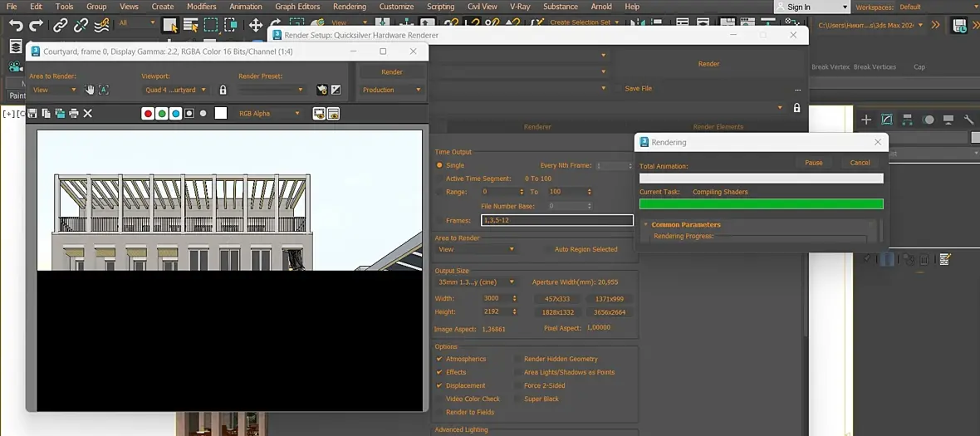This screenshot has height=436, width=980.
Task: Enable the red channel button
Action: pyautogui.click(x=148, y=114)
